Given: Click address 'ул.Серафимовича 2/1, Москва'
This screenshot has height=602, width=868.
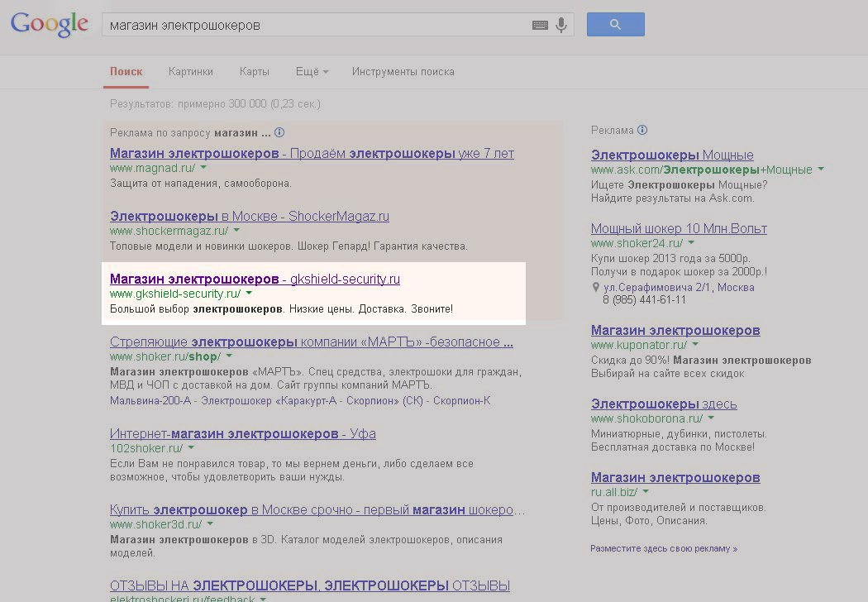Looking at the screenshot, I should pyautogui.click(x=679, y=288).
